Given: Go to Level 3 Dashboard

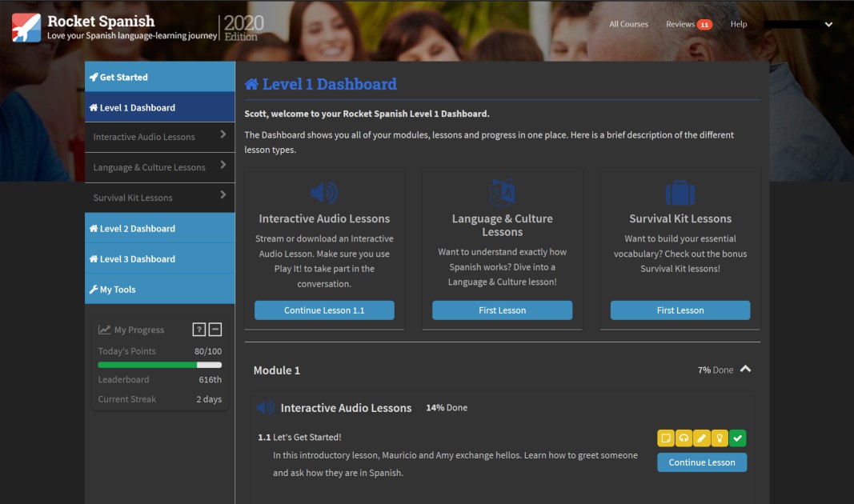Looking at the screenshot, I should (159, 258).
